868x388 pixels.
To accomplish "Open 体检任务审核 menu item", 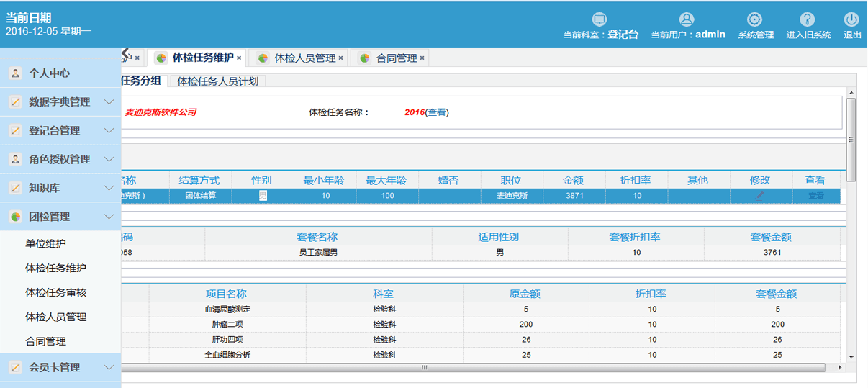I will (x=55, y=292).
